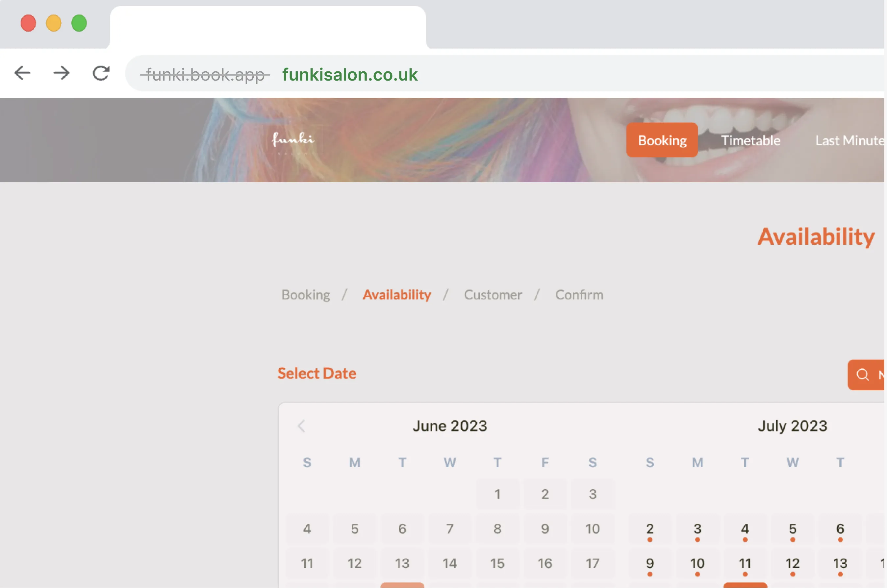Click the Confirm breadcrumb step
Screen dimensions: 887x588
pyautogui.click(x=578, y=294)
